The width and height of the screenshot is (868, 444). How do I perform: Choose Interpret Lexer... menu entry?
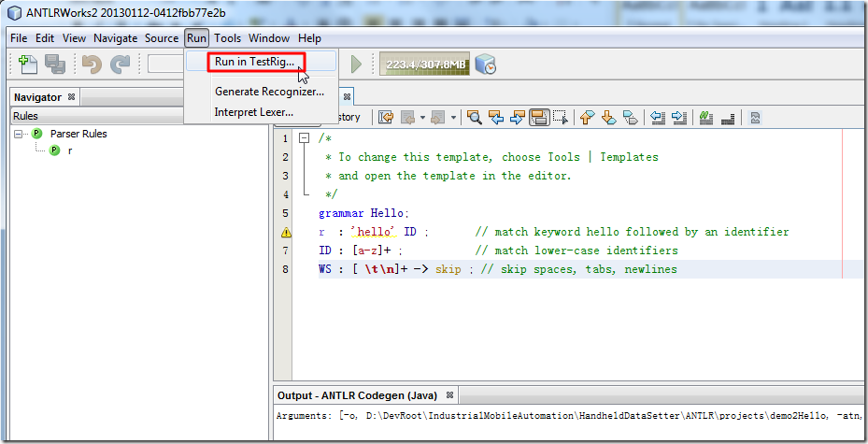(x=260, y=112)
